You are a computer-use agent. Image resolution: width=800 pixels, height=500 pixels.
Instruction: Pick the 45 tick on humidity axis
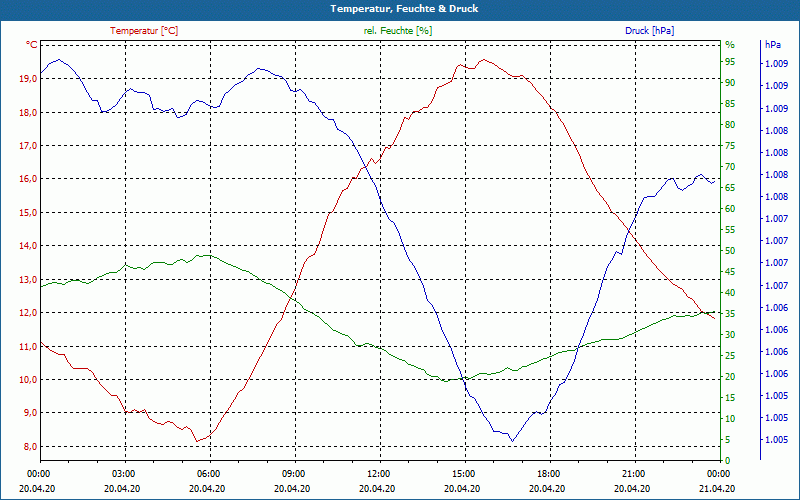click(730, 271)
